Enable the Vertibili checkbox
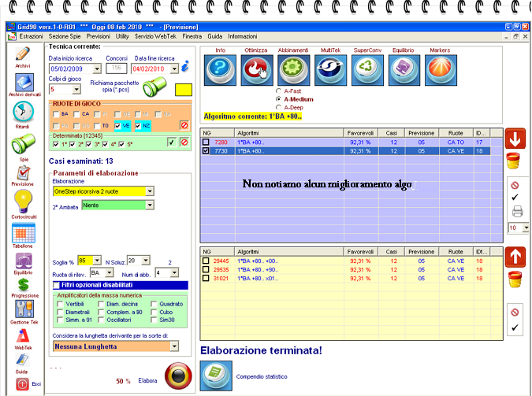 61,304
